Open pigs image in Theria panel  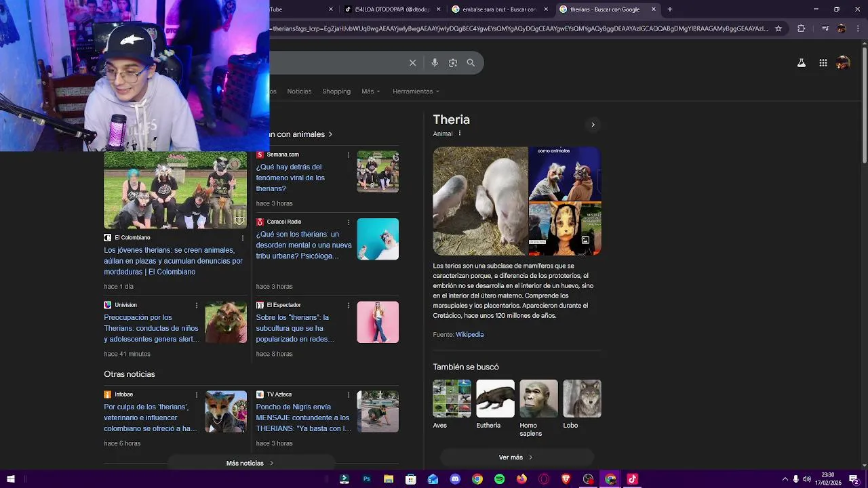(x=480, y=201)
